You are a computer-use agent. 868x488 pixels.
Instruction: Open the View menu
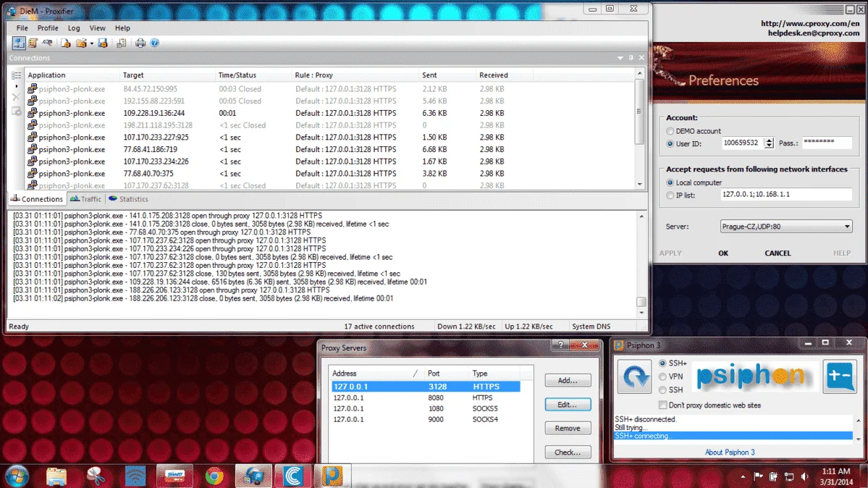(x=98, y=28)
